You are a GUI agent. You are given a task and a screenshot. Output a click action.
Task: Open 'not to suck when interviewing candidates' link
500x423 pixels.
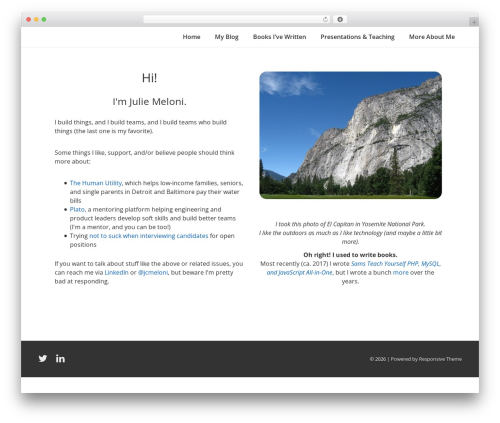click(x=149, y=236)
